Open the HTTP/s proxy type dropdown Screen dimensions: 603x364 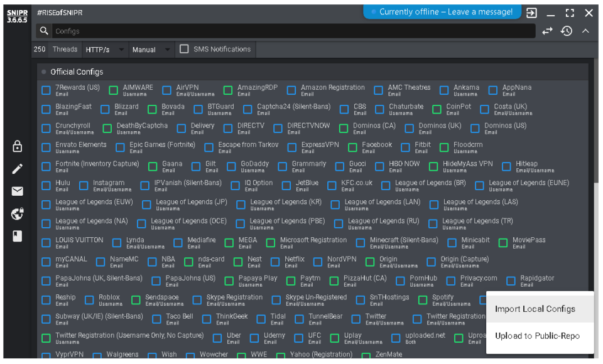105,50
